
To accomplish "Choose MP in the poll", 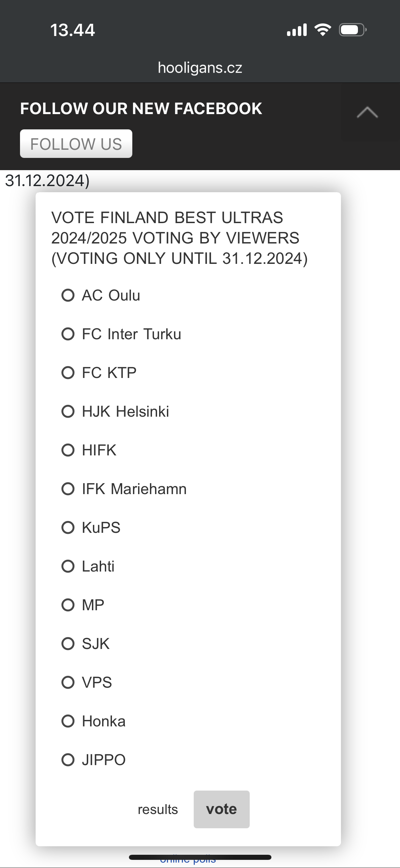I will pos(68,605).
